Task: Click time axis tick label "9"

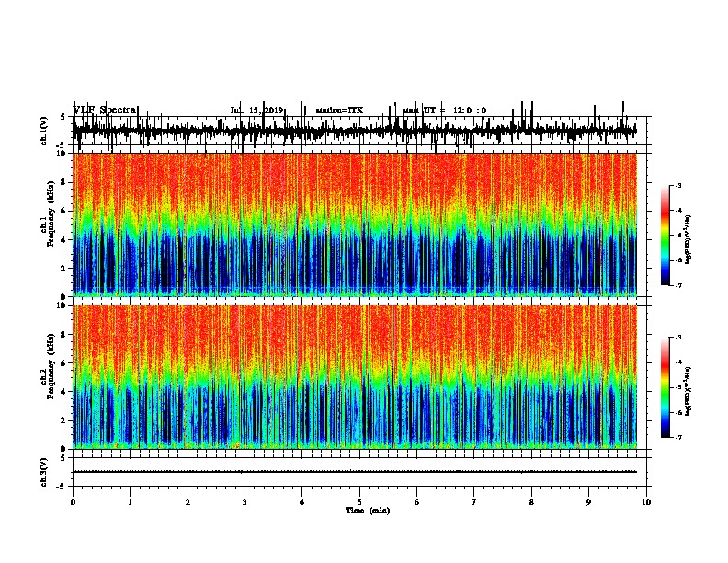Action: coord(588,502)
